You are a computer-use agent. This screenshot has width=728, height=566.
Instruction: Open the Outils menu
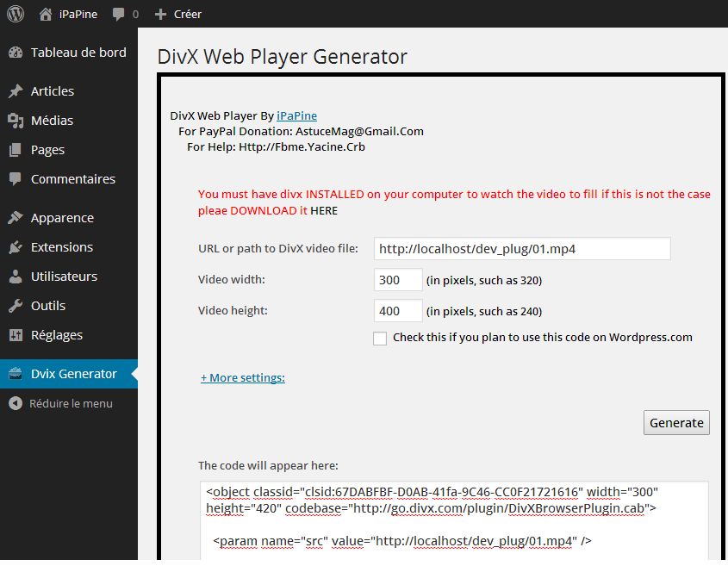[x=69, y=306]
